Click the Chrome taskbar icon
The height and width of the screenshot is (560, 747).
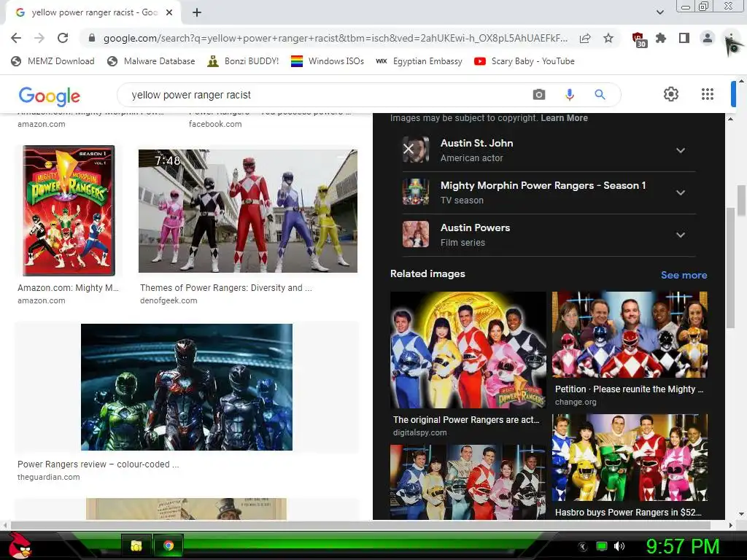(x=169, y=545)
